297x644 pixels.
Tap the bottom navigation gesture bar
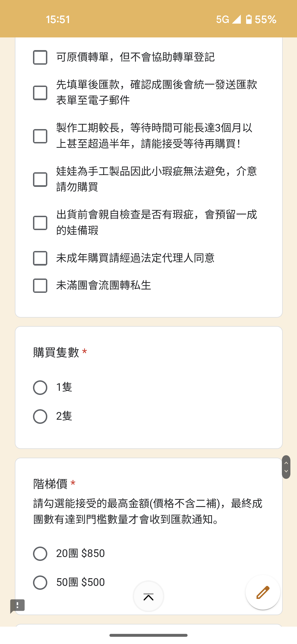148,635
